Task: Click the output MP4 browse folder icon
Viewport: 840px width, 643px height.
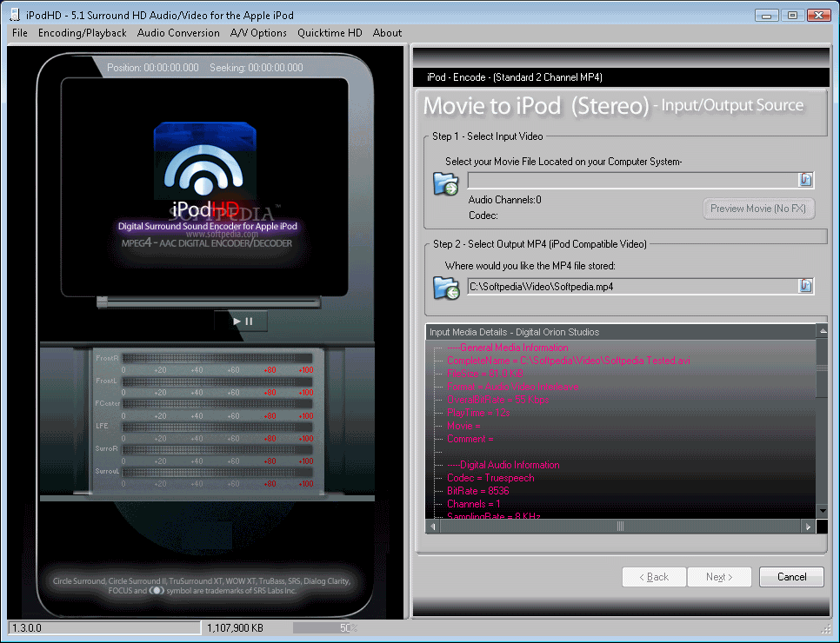Action: [x=446, y=288]
